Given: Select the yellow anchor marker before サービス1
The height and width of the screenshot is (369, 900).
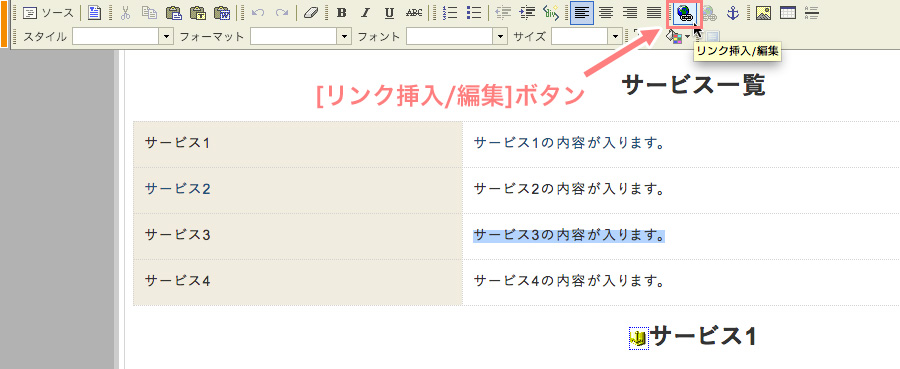Looking at the screenshot, I should point(638,338).
